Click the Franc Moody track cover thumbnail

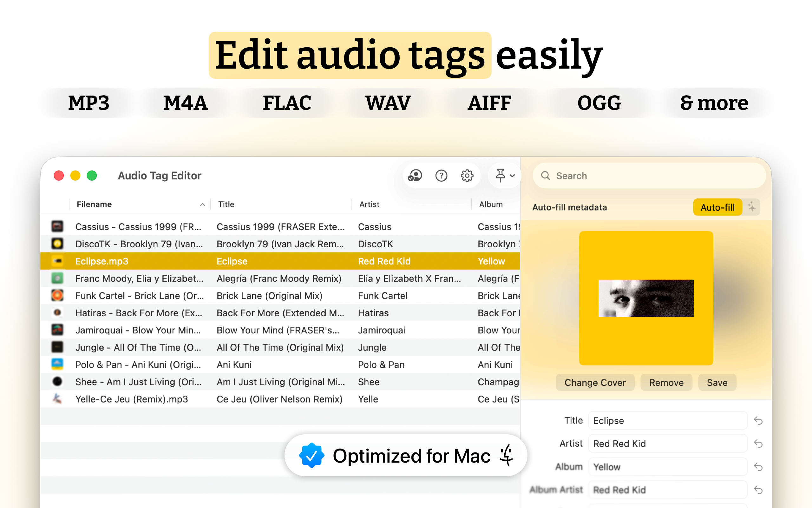(x=57, y=278)
